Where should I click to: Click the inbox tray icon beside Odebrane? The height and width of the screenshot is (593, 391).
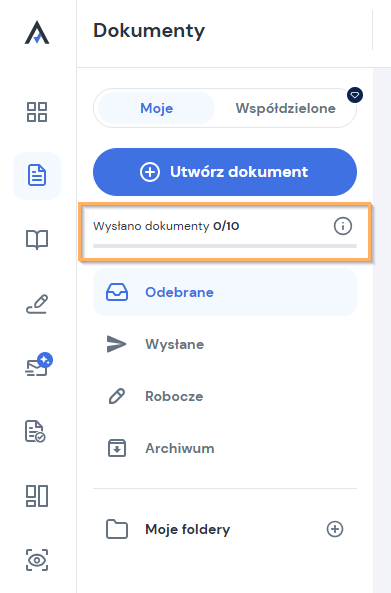click(x=117, y=292)
